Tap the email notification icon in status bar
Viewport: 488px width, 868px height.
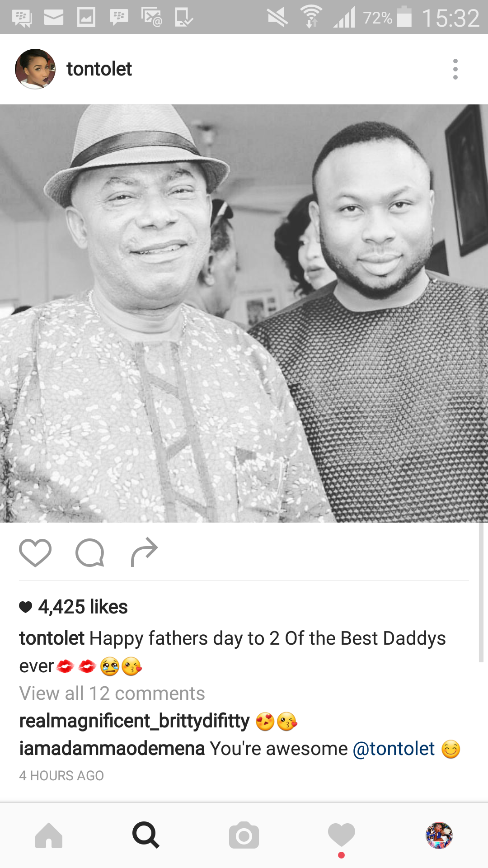(x=54, y=18)
